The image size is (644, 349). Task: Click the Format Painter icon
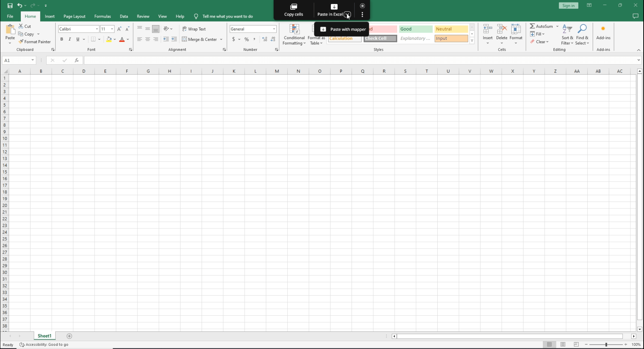tap(21, 42)
